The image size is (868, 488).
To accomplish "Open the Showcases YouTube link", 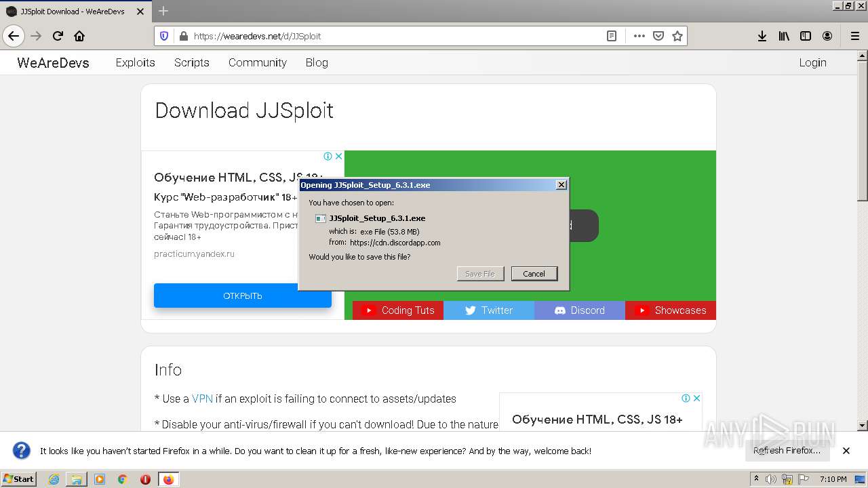I will pyautogui.click(x=671, y=310).
